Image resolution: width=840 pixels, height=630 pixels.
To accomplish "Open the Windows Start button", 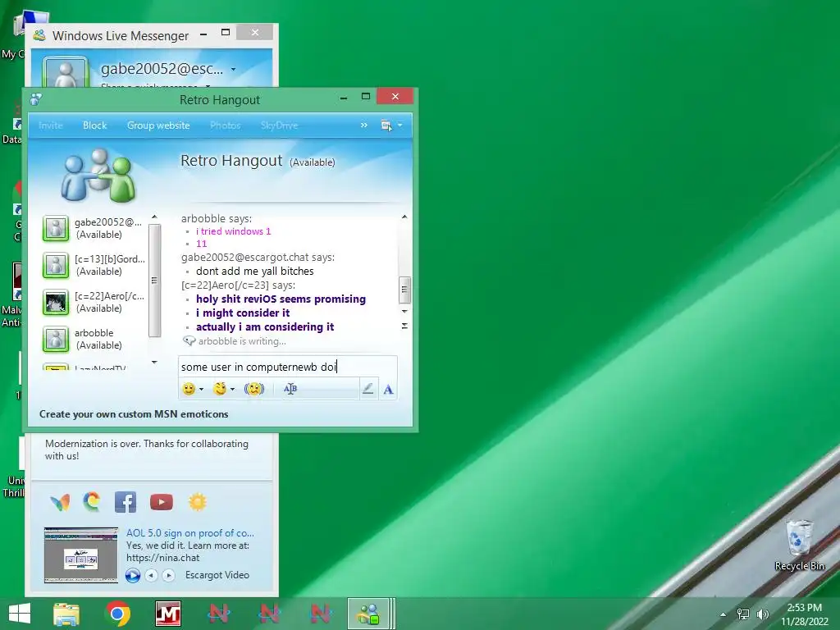I will click(20, 614).
